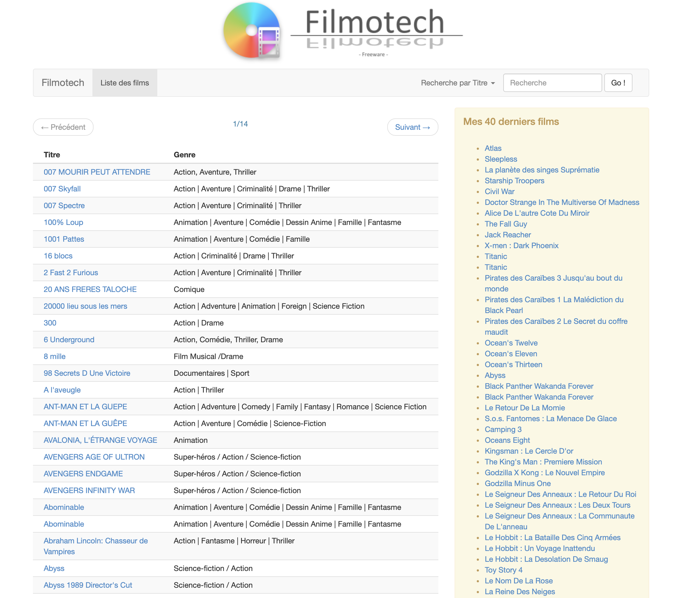The image size is (700, 598).
Task: Open the 1001 Pattes film link
Action: (x=64, y=239)
